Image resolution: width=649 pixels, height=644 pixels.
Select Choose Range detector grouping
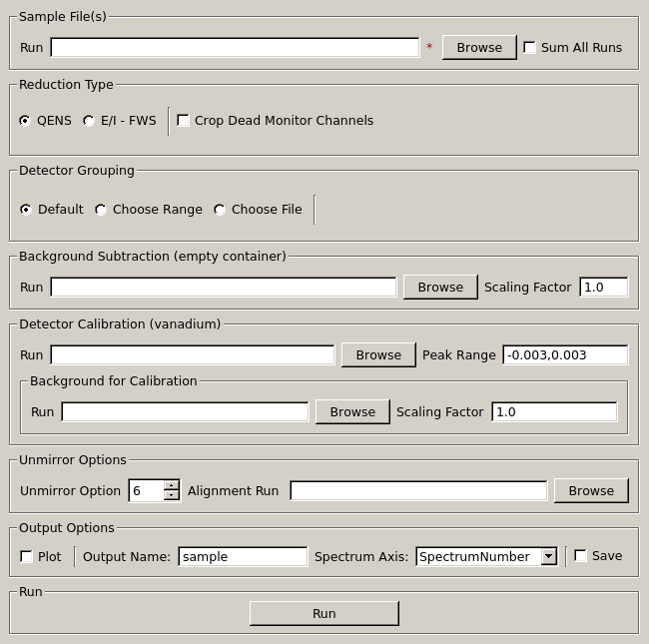[101, 210]
